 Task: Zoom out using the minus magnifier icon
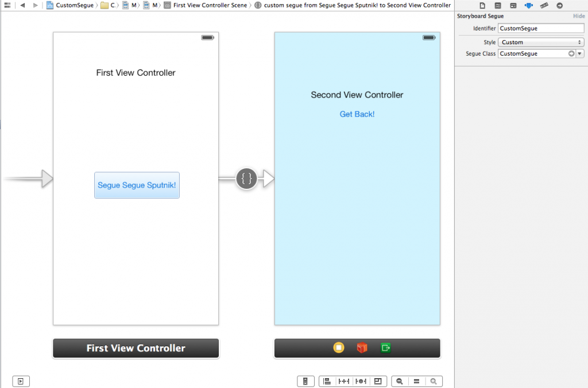(x=400, y=381)
